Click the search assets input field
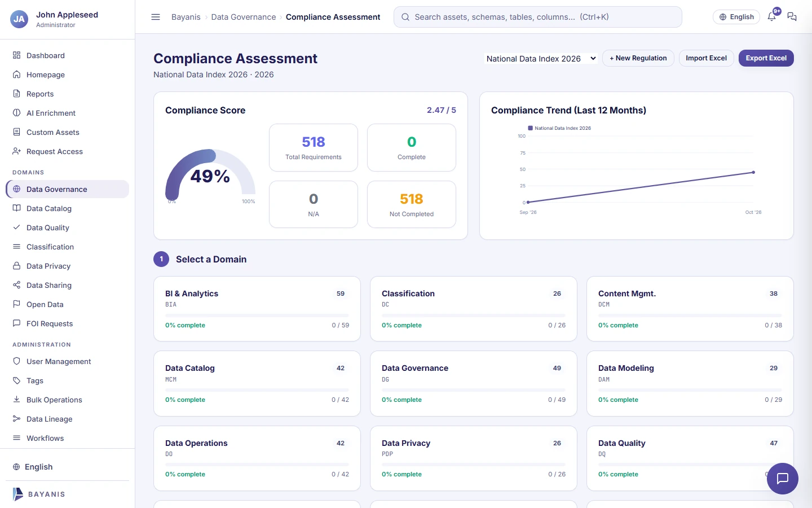The height and width of the screenshot is (508, 812). point(538,17)
